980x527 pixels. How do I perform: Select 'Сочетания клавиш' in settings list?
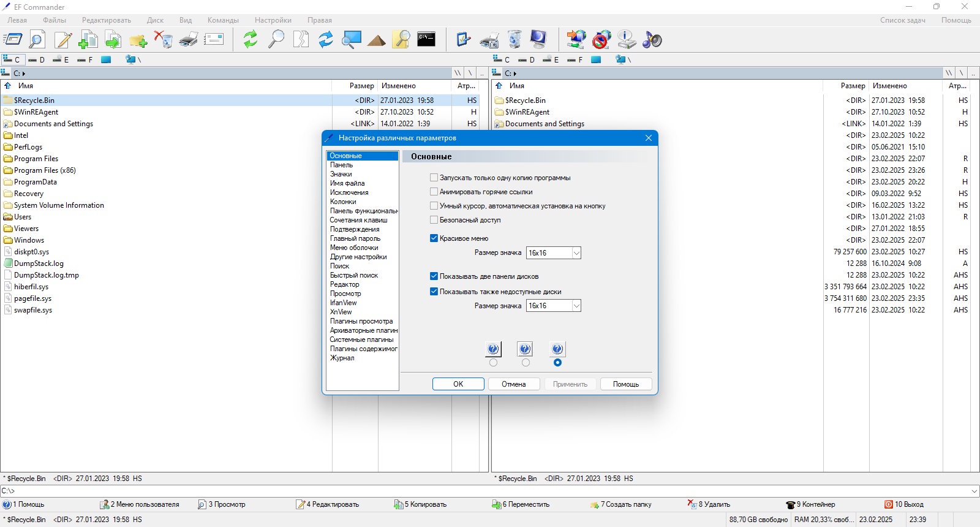pyautogui.click(x=359, y=220)
